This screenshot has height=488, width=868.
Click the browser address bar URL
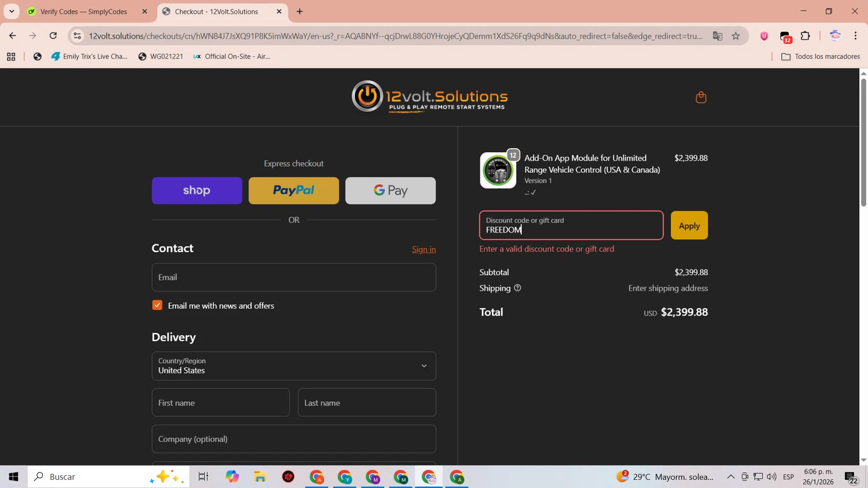[x=396, y=36]
